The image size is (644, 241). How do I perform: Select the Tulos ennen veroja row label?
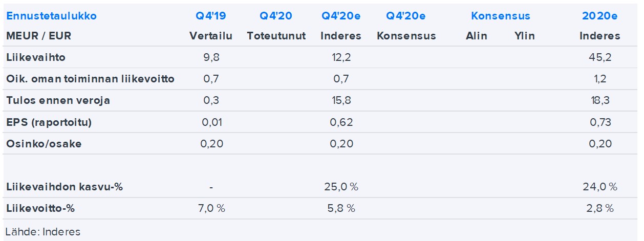coord(58,100)
